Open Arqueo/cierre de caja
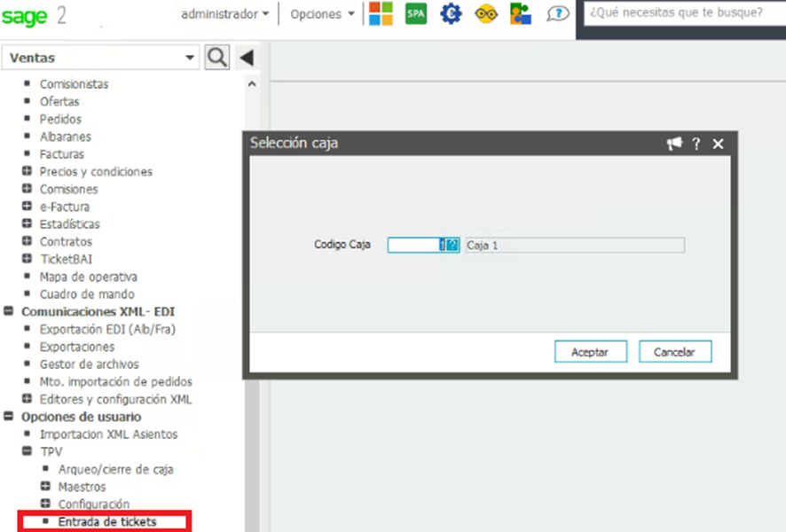 click(116, 469)
